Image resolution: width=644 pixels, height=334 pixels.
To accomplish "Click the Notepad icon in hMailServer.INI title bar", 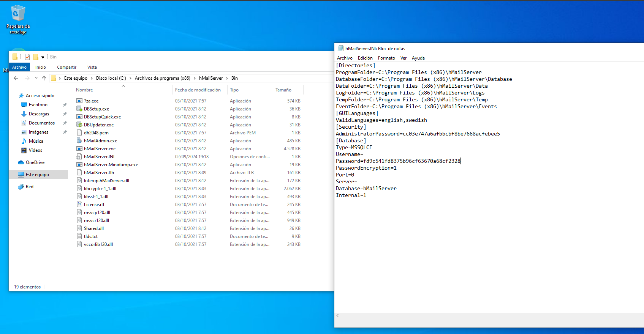I will point(341,49).
